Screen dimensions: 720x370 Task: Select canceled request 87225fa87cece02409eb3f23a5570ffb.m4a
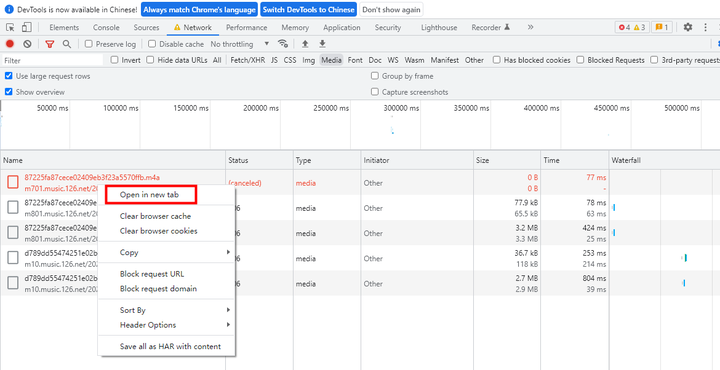point(92,177)
